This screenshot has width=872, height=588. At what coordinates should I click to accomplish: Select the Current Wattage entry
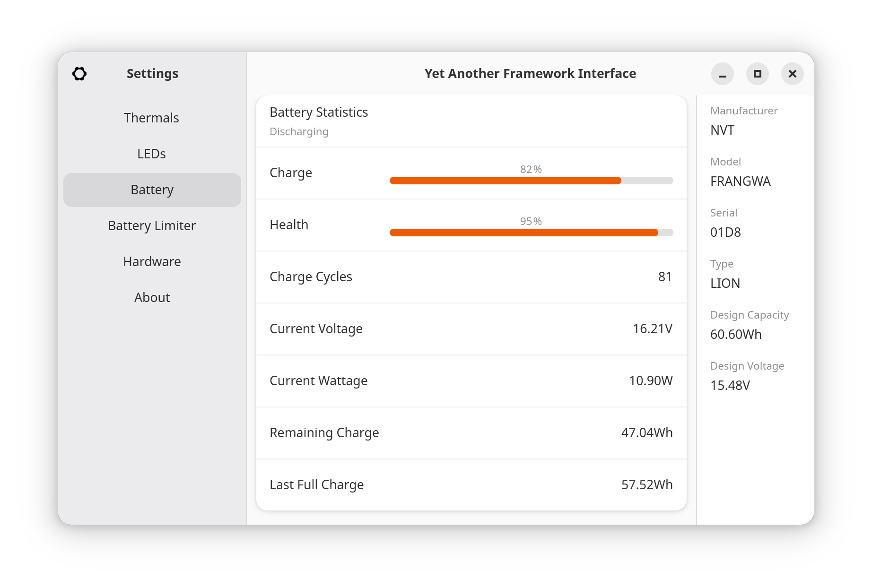pos(471,381)
